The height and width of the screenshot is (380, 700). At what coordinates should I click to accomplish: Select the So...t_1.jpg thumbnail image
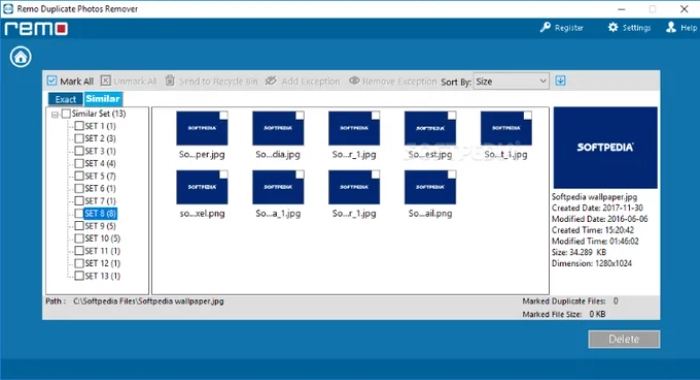tap(506, 128)
